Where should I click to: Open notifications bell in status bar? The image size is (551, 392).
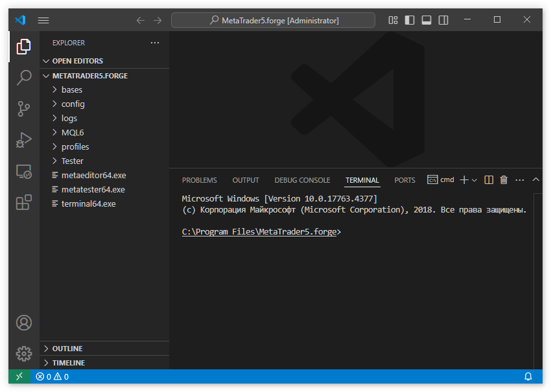point(528,376)
